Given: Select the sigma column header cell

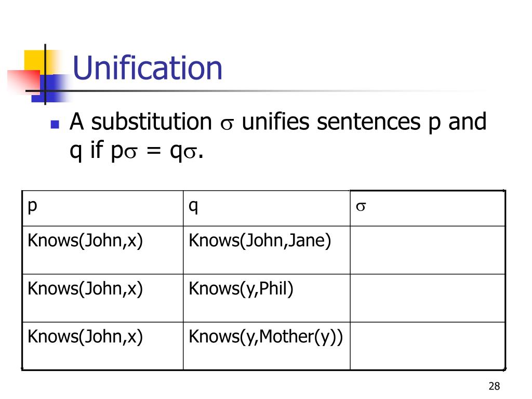Looking at the screenshot, I should (428, 208).
